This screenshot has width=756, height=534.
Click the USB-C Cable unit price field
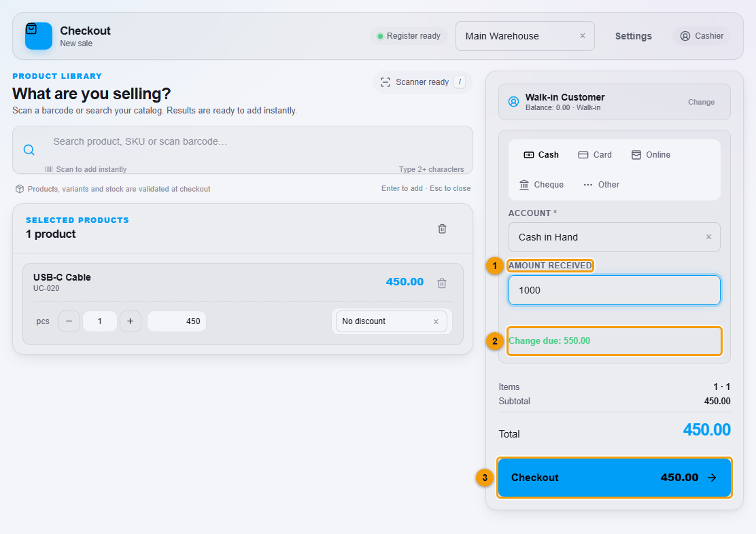(x=177, y=321)
